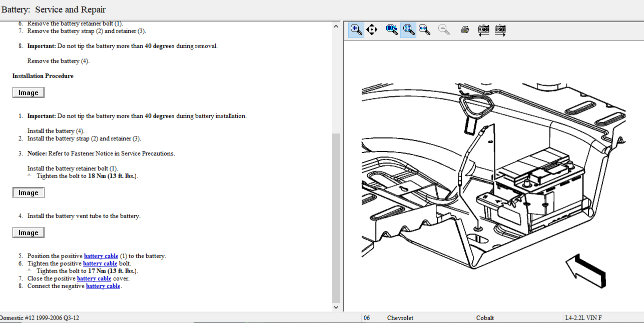The width and height of the screenshot is (644, 323).
Task: Click Image button above vent tube step
Action: coord(29,192)
